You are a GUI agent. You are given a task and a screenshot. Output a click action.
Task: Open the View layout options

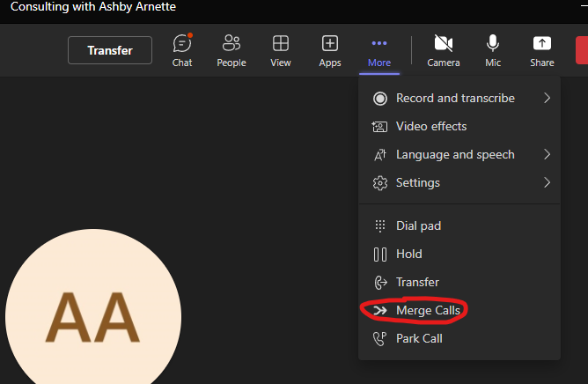[x=281, y=51]
